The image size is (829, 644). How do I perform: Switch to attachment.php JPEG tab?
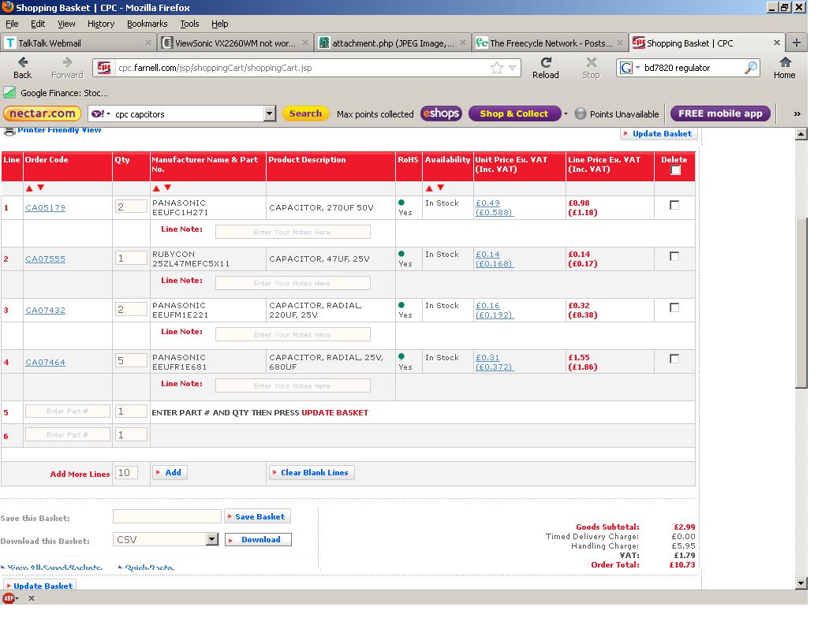(x=392, y=43)
